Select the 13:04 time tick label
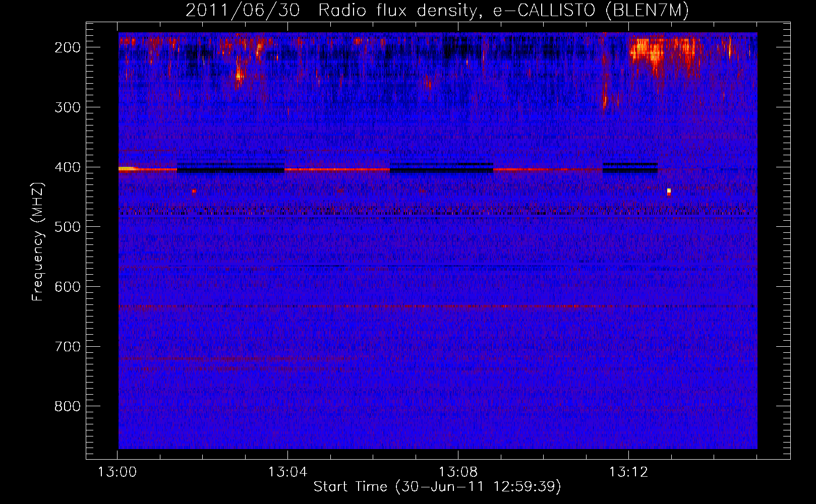Image resolution: width=816 pixels, height=504 pixels. 288,472
